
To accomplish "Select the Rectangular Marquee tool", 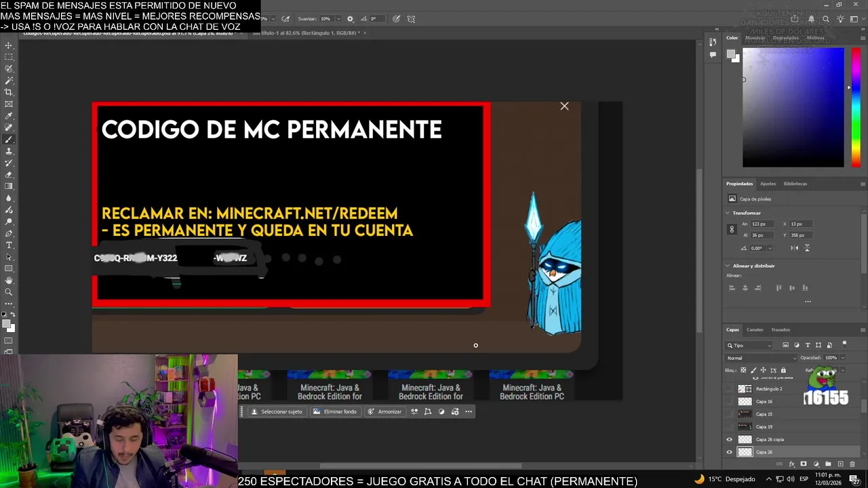I will [9, 57].
